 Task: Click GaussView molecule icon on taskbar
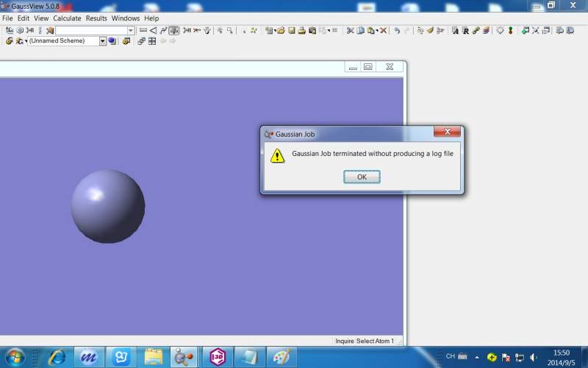pyautogui.click(x=184, y=357)
